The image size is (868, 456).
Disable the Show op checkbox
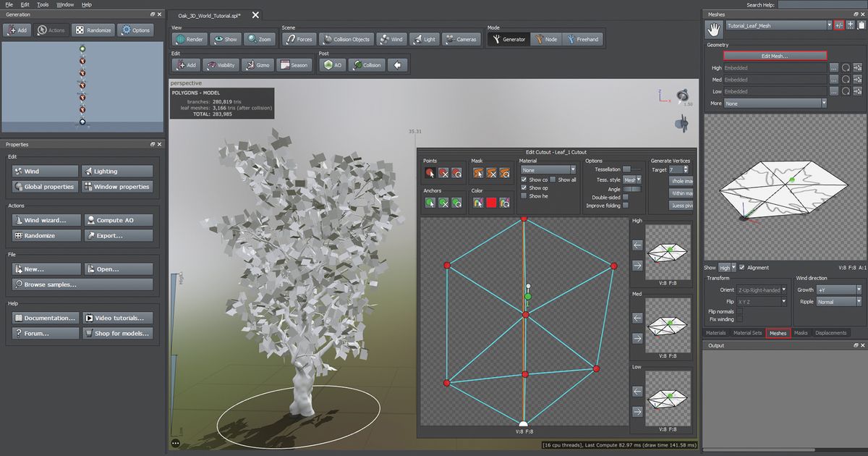coord(524,187)
